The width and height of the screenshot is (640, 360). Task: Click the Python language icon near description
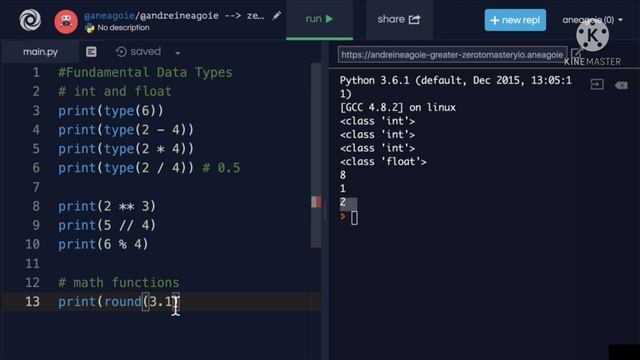click(x=89, y=28)
